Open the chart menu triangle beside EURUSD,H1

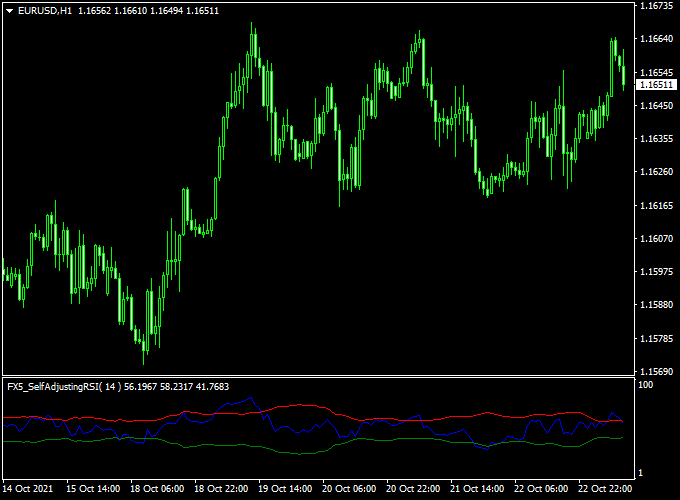point(10,11)
